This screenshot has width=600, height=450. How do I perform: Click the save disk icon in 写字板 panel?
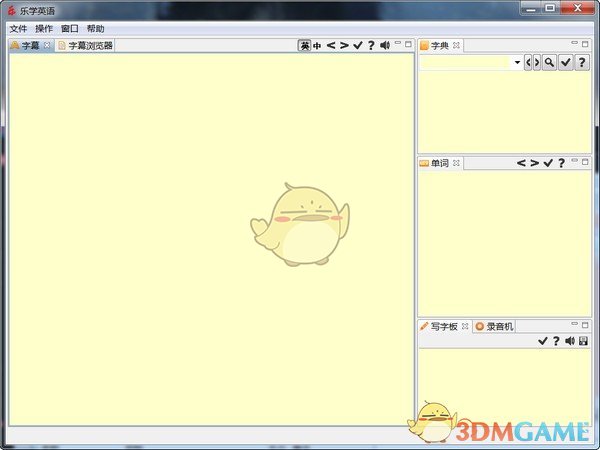(x=583, y=341)
